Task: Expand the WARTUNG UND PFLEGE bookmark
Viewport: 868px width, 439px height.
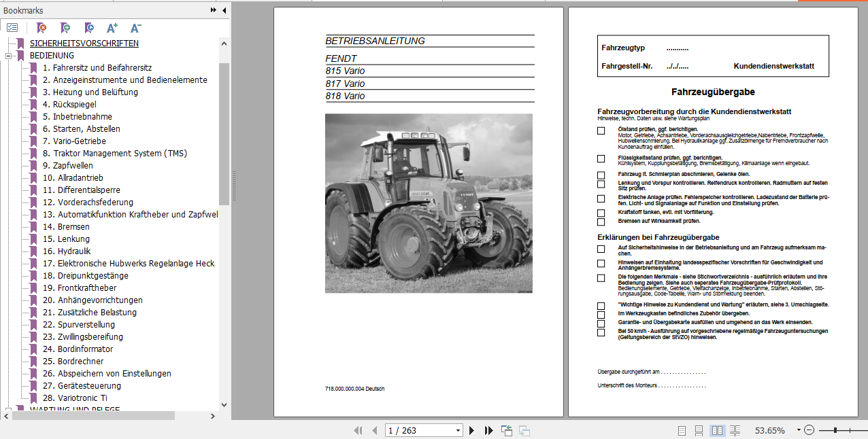Action: pyautogui.click(x=8, y=410)
